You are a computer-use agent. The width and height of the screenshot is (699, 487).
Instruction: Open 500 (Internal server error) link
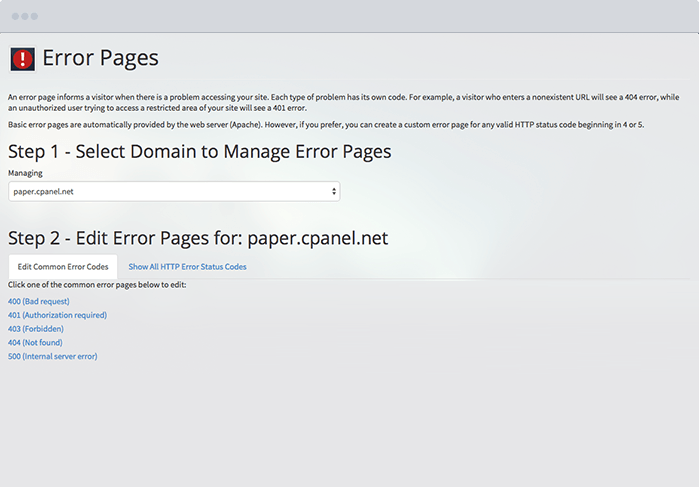click(x=52, y=356)
